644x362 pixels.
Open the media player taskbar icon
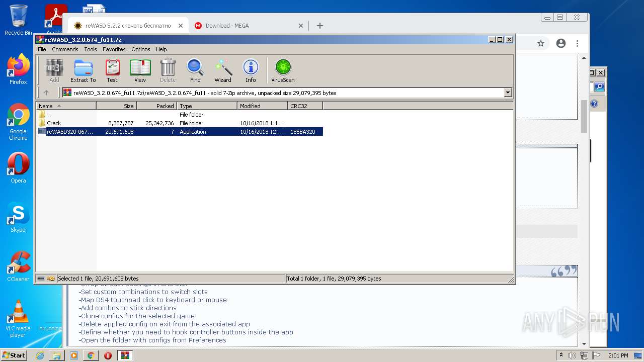tap(74, 355)
